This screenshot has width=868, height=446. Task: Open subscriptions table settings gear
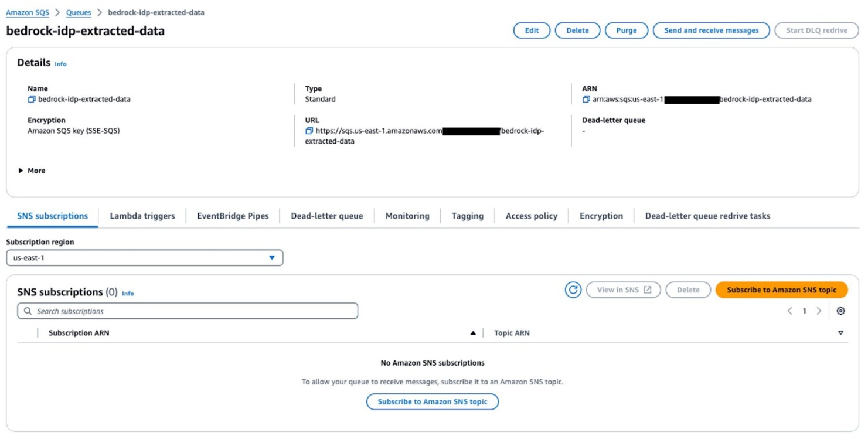tap(841, 311)
